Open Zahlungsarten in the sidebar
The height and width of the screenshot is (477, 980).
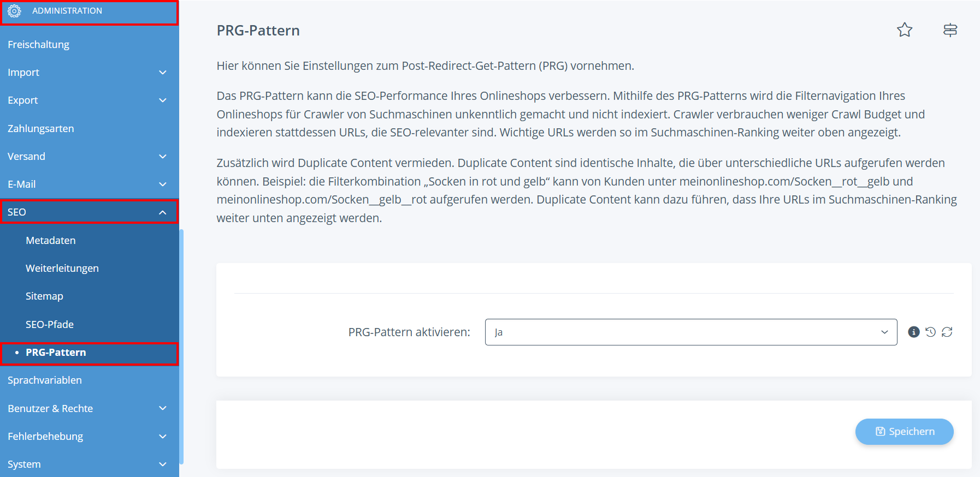(41, 129)
